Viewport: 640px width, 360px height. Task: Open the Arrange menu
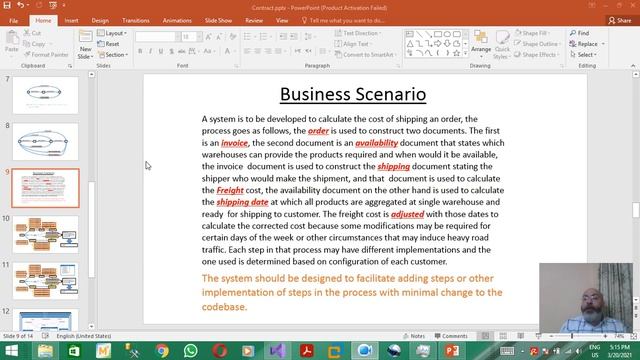[x=481, y=43]
